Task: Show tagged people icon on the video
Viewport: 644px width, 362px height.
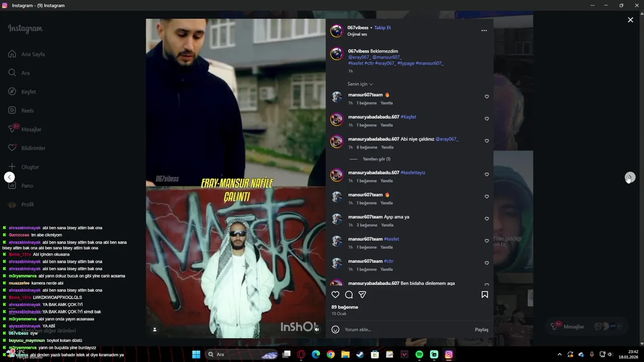Action: pos(154,329)
